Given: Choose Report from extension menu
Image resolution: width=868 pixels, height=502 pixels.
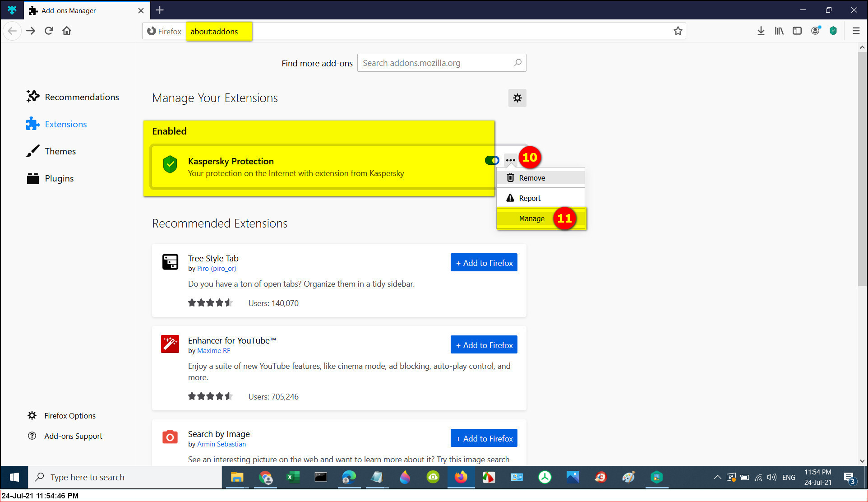Looking at the screenshot, I should pos(540,198).
